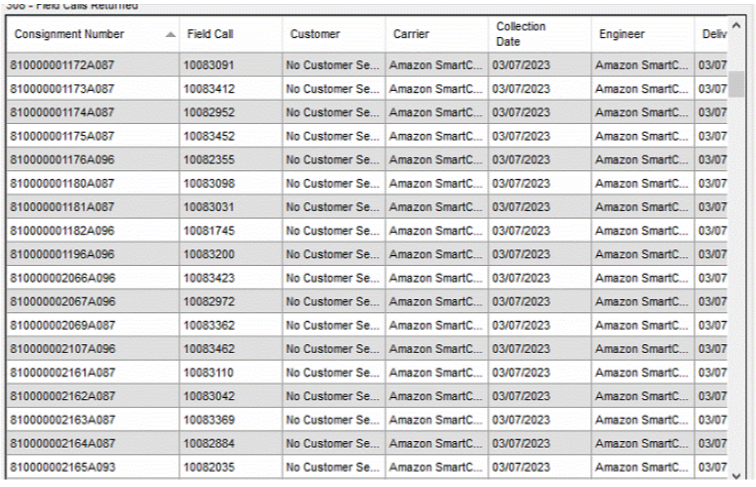The height and width of the screenshot is (487, 756).
Task: Sort by the Engineer column header
Action: pos(620,35)
